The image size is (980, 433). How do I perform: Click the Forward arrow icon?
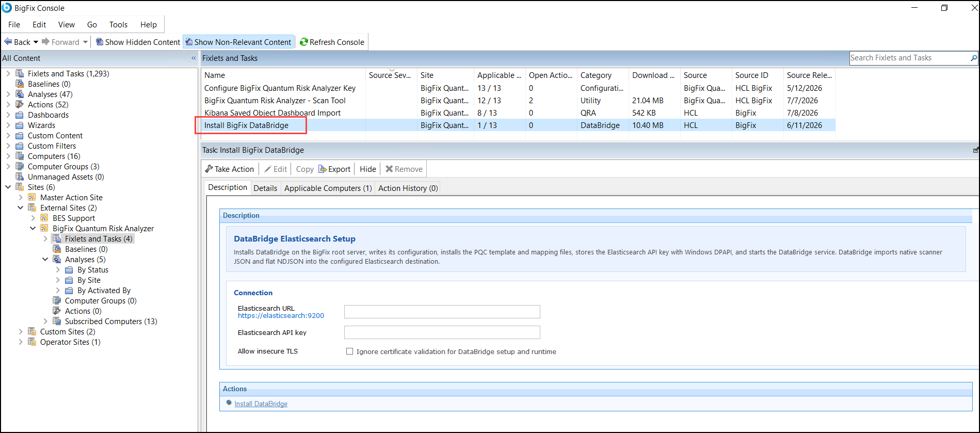tap(45, 42)
